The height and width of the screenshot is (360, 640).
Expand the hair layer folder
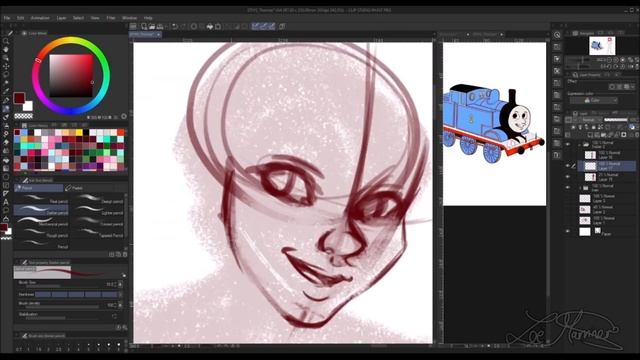(x=580, y=188)
